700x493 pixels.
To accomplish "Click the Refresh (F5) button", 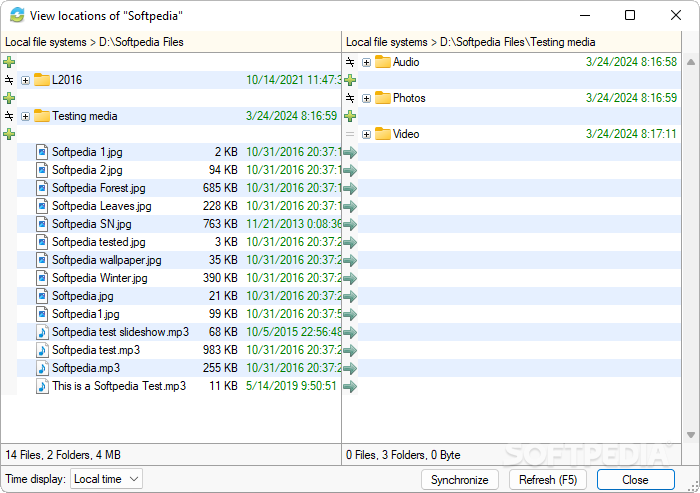I will pos(548,480).
